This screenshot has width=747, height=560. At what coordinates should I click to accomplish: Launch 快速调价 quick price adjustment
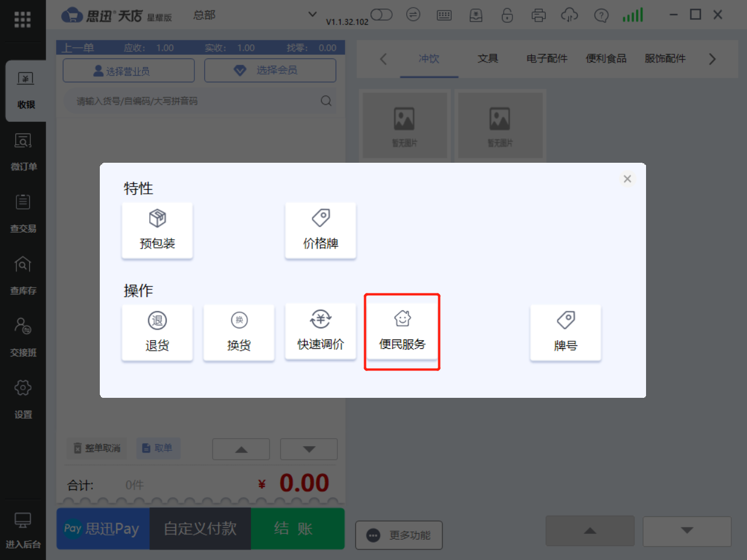(x=320, y=332)
